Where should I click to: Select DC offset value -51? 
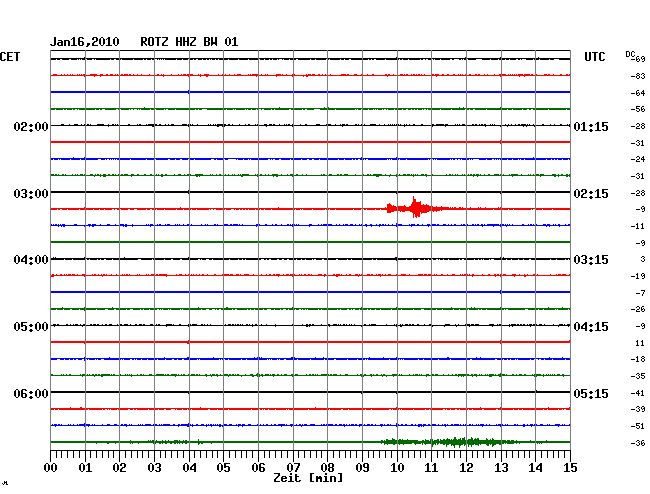pos(638,426)
